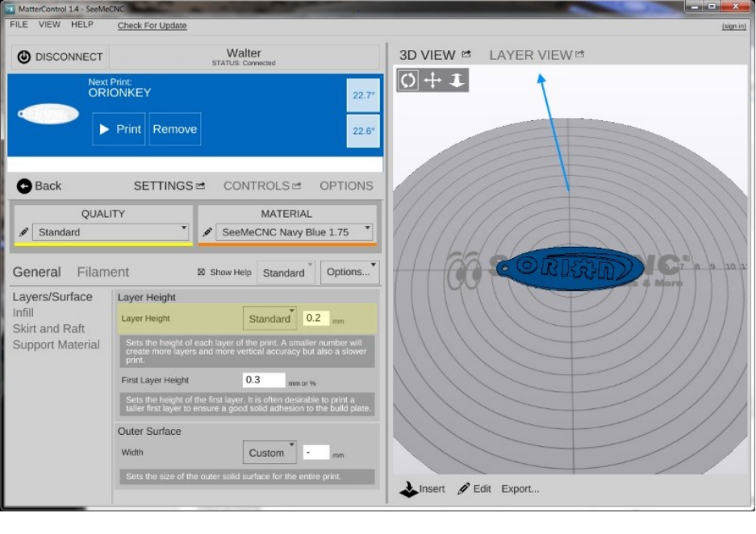
Task: Select the pan/move view tool
Action: point(432,80)
